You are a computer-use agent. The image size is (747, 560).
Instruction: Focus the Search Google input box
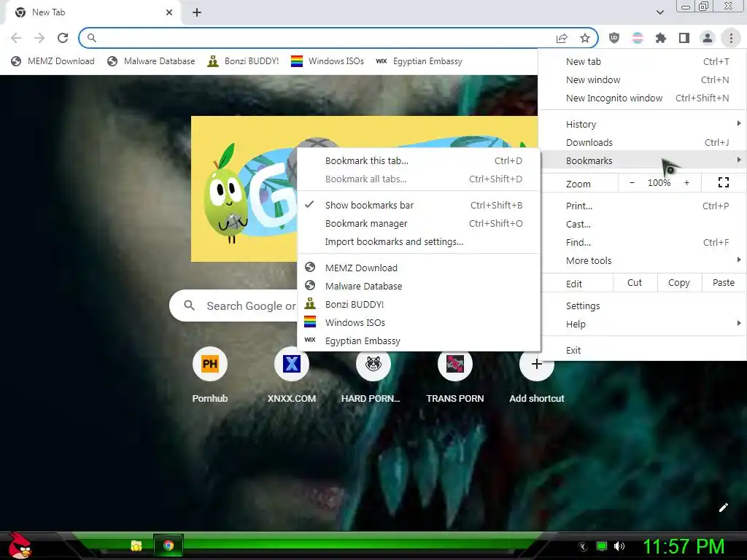pyautogui.click(x=233, y=306)
